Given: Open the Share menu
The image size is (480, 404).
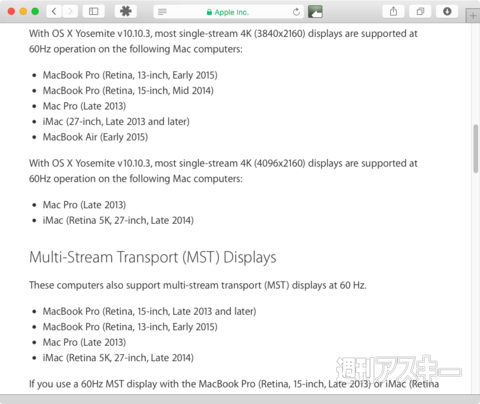Looking at the screenshot, I should 393,12.
